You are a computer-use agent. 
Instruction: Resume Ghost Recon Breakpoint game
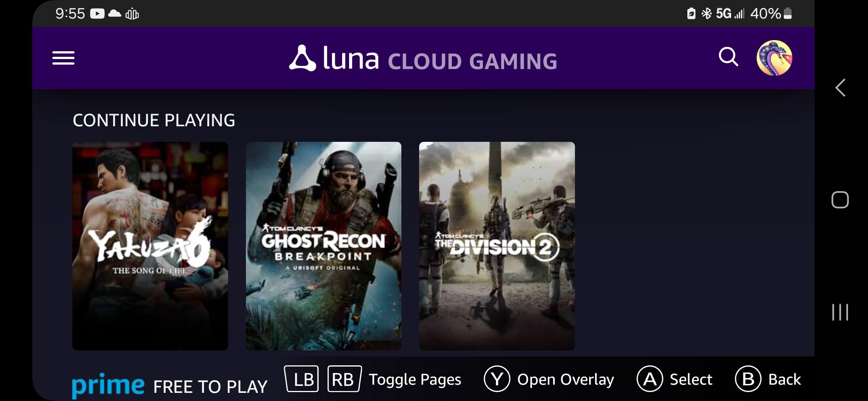point(323,246)
